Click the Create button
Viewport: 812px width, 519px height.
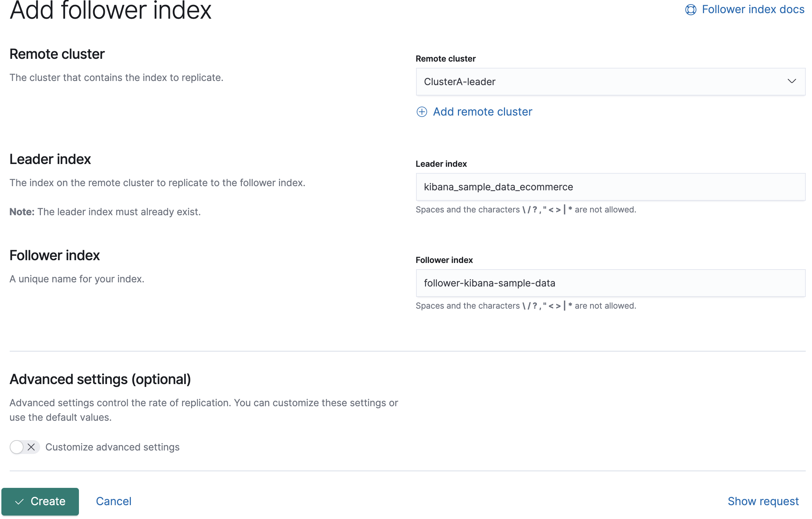[x=40, y=501]
